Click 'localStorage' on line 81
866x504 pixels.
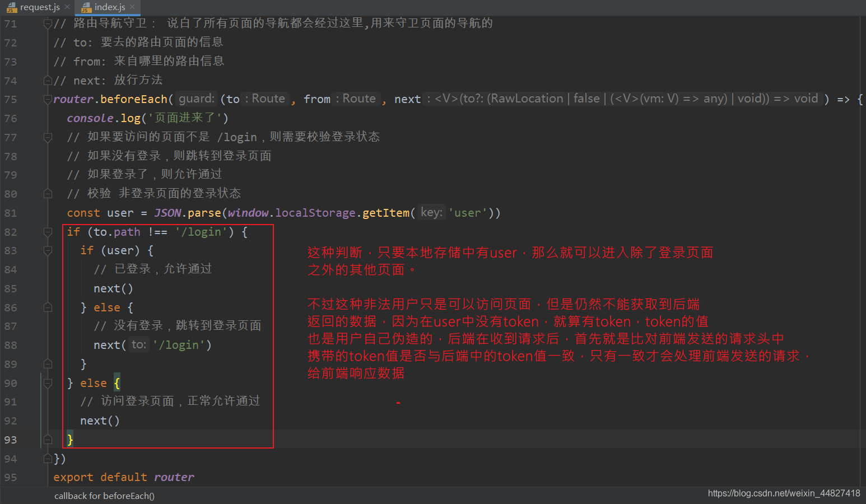click(x=315, y=213)
